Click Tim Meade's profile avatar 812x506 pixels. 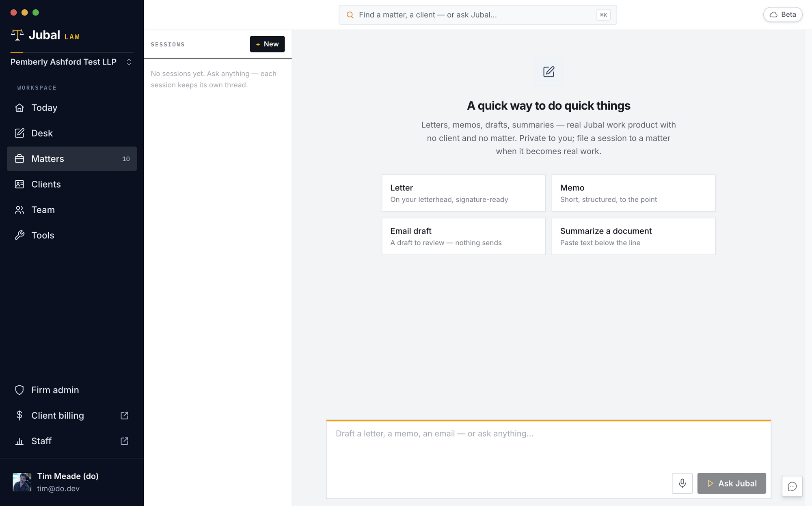[22, 482]
